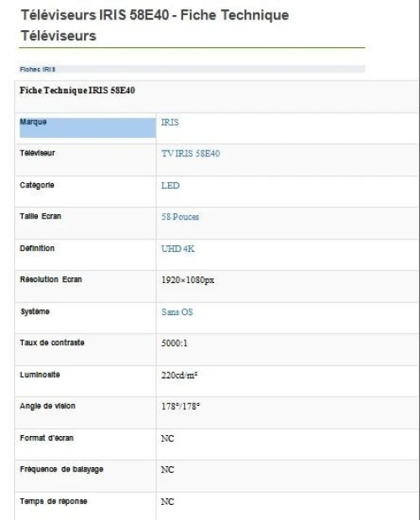The height and width of the screenshot is (520, 420).
Task: Click the Téléviseur row label
Action: (37, 153)
